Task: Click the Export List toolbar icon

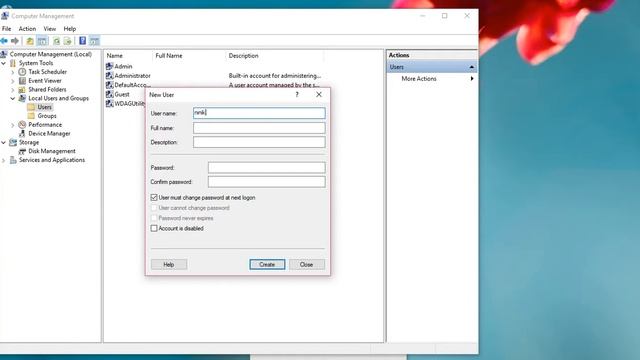Action: pos(68,41)
